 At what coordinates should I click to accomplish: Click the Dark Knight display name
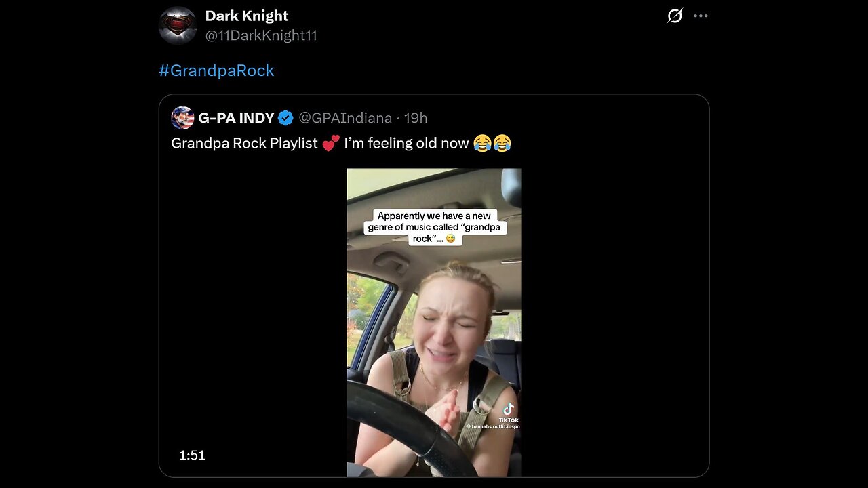(247, 16)
